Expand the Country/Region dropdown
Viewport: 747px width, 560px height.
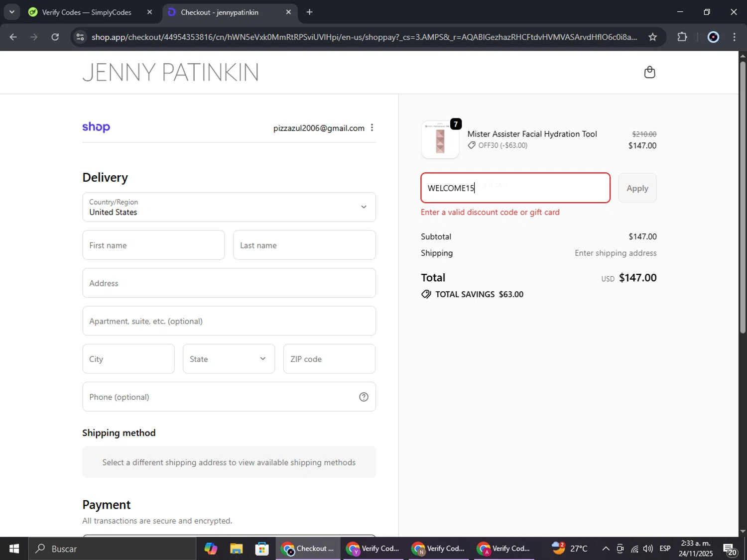(x=229, y=207)
